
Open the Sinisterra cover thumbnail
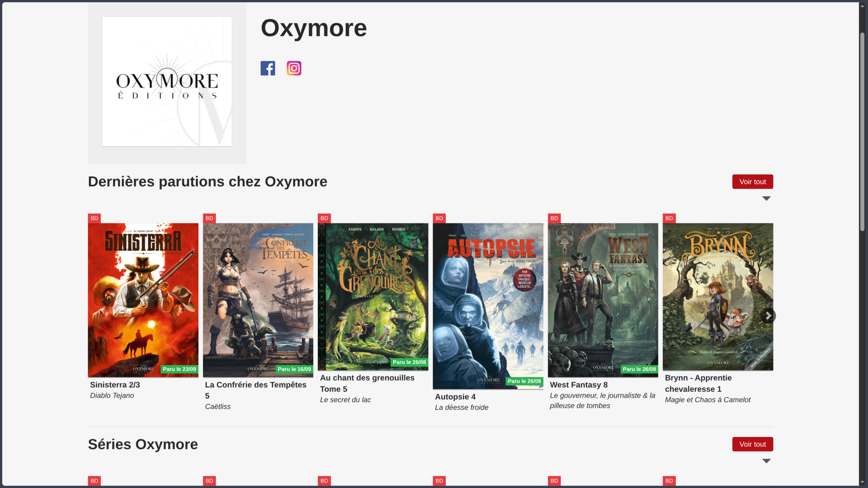click(143, 300)
